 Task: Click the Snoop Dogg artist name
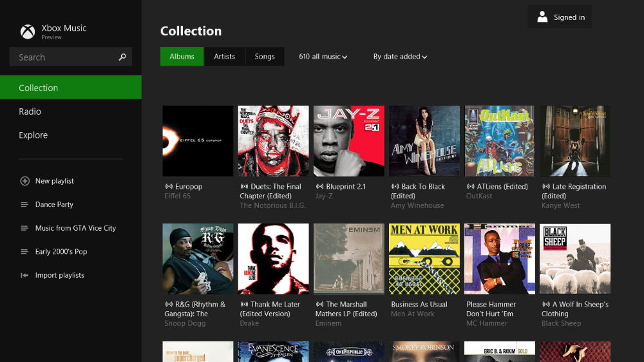point(185,323)
